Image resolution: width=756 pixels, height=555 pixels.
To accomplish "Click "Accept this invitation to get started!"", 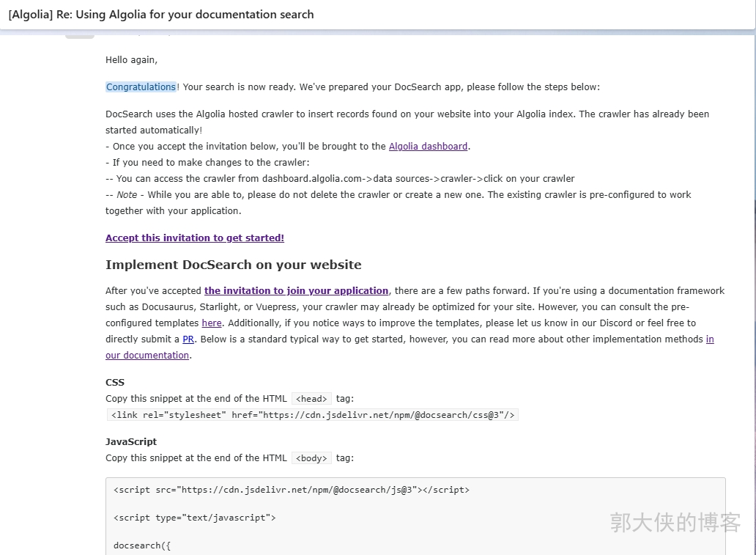I will (195, 238).
